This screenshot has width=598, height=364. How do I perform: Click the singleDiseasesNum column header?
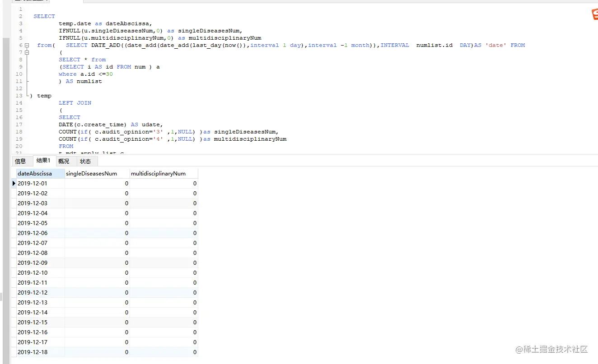[91, 173]
